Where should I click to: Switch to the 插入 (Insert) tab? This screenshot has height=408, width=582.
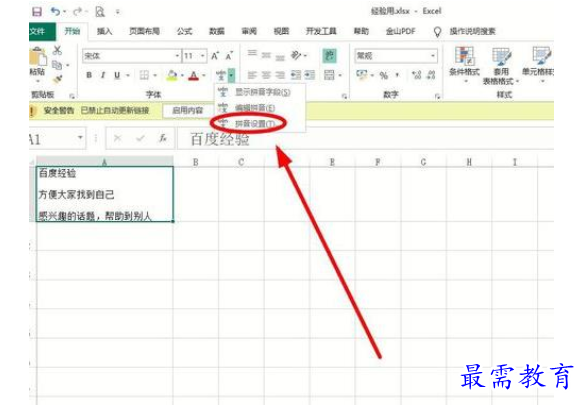pos(104,32)
